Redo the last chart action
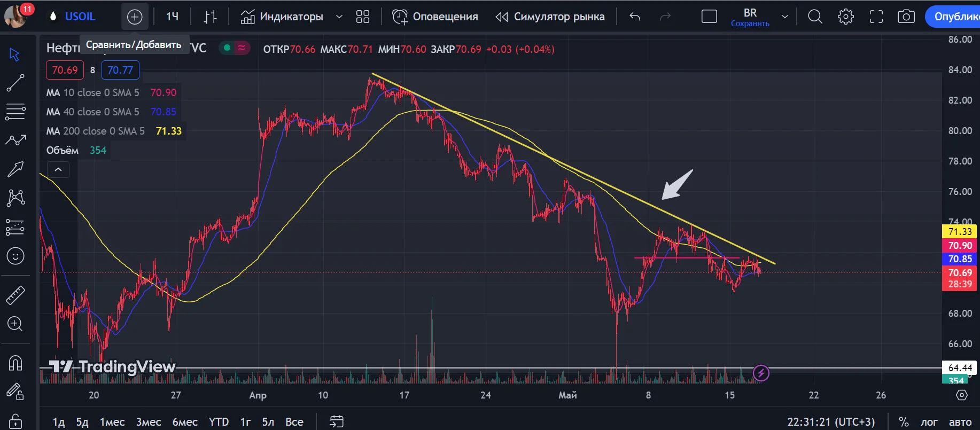Screen dimensions: 980x430 tap(665, 17)
